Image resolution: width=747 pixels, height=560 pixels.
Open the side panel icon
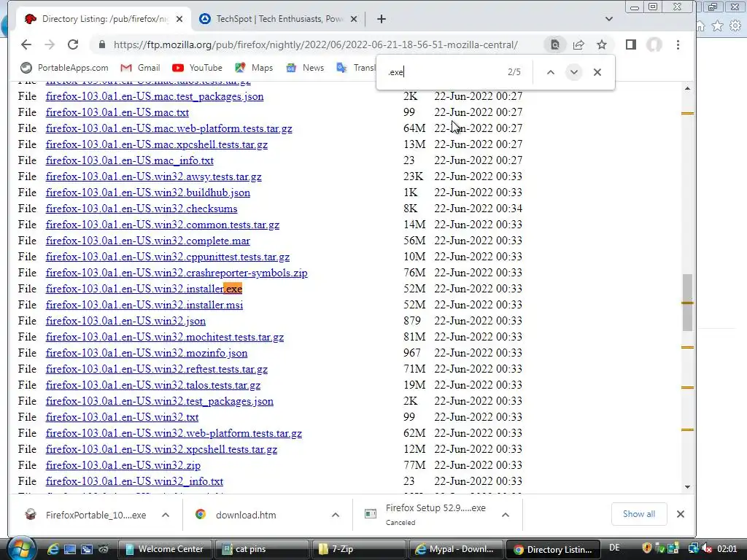click(x=631, y=44)
